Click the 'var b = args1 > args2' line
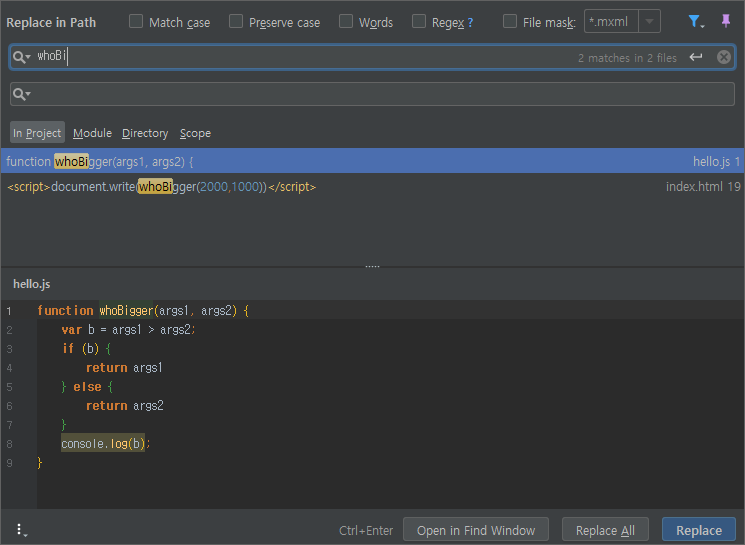 click(x=128, y=329)
